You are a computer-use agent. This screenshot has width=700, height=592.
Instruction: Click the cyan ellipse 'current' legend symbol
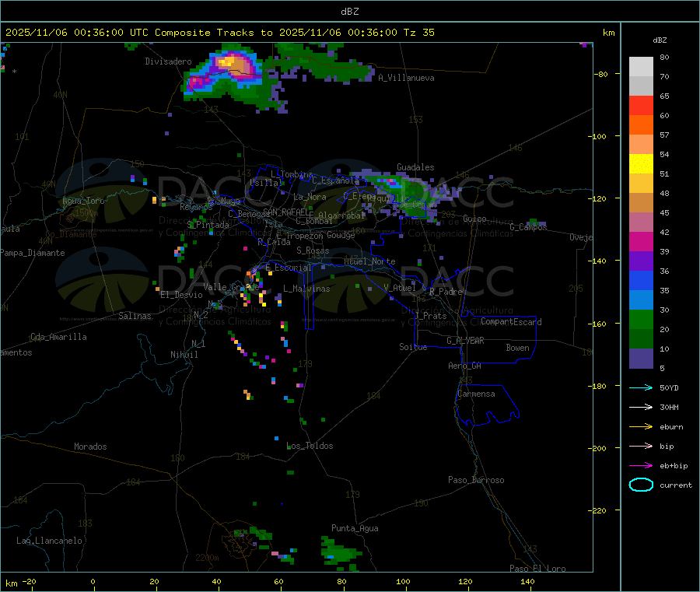click(x=641, y=485)
